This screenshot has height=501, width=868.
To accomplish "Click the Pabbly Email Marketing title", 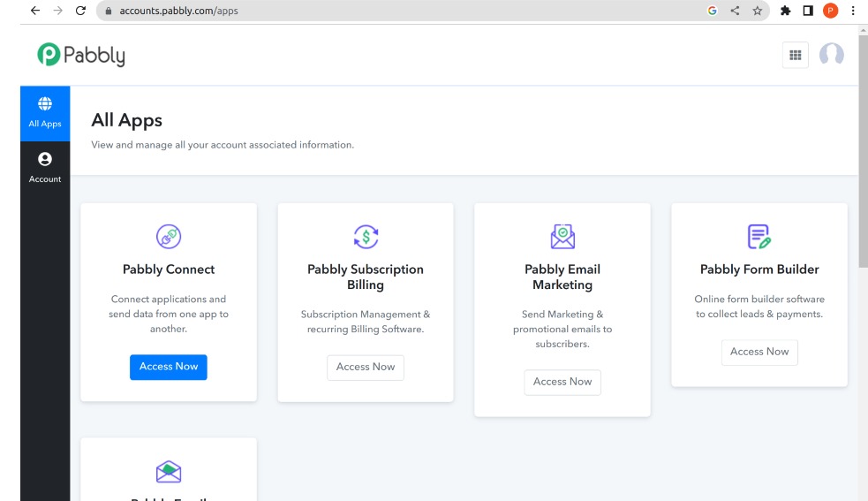I will 562,277.
